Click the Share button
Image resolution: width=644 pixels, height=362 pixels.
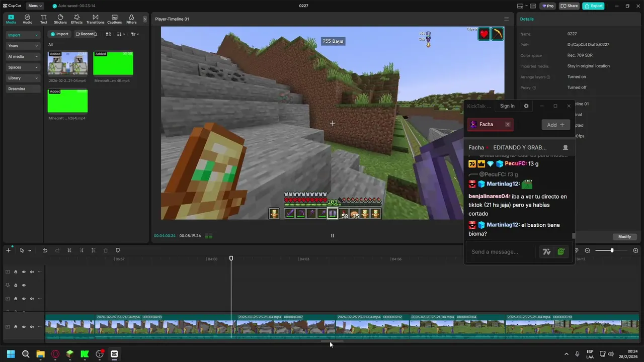click(569, 6)
